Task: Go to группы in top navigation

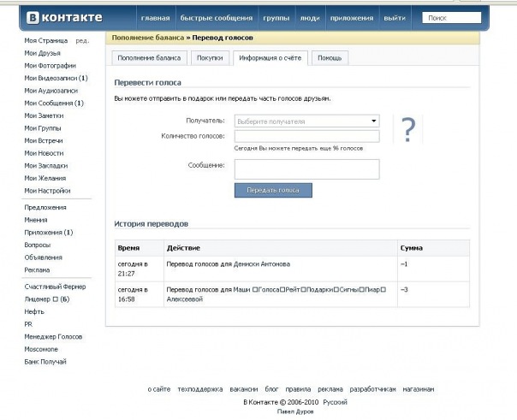Action: coord(276,18)
